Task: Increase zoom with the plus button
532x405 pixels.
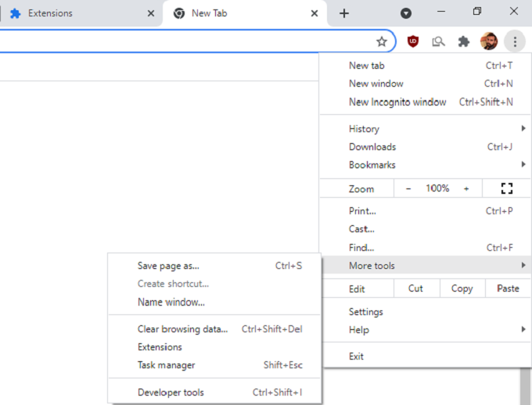Action: 466,188
